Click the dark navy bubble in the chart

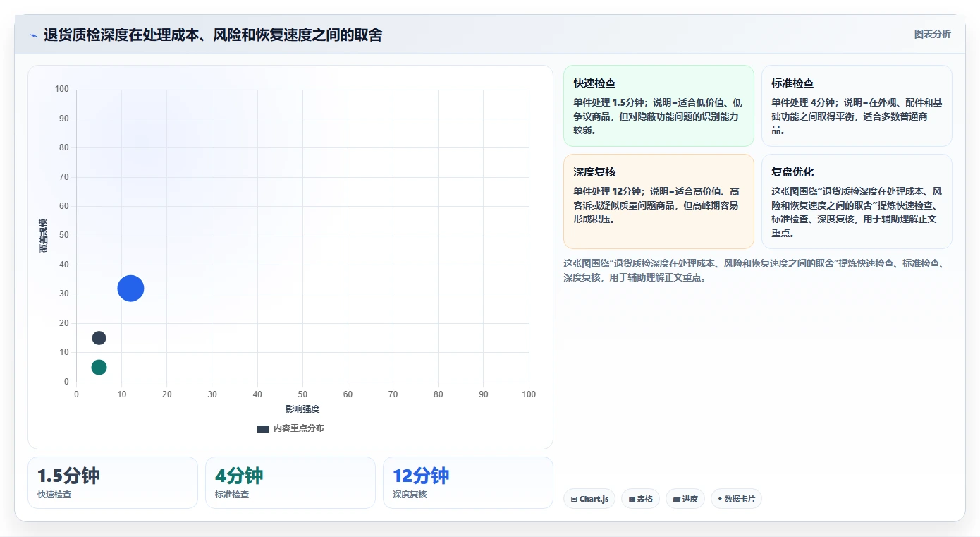[99, 338]
